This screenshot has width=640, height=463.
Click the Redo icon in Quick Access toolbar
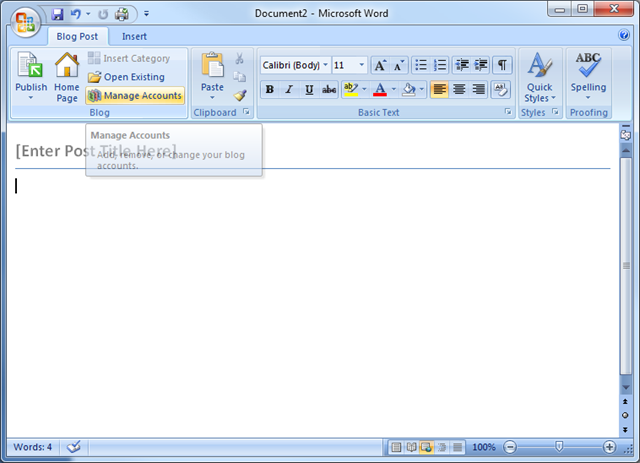(x=103, y=14)
